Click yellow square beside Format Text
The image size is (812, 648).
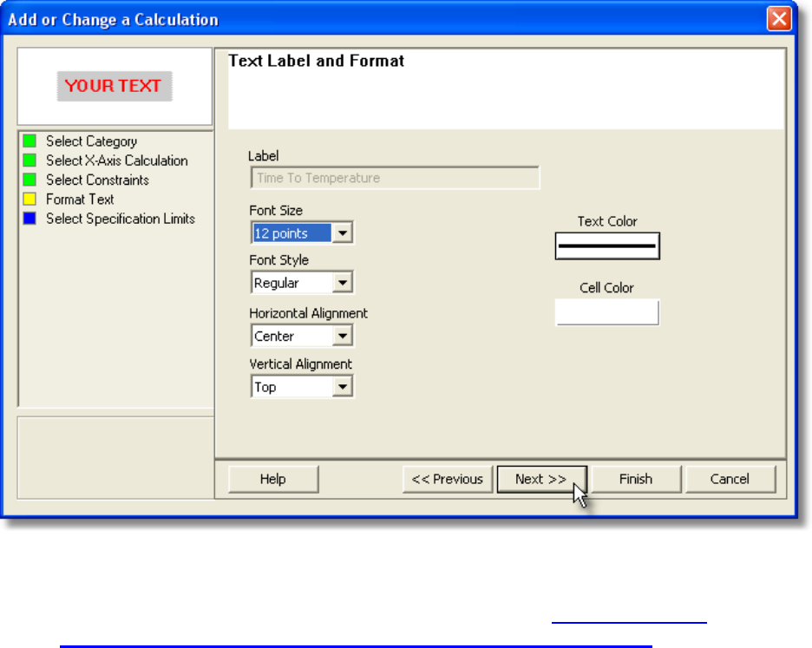coord(29,199)
